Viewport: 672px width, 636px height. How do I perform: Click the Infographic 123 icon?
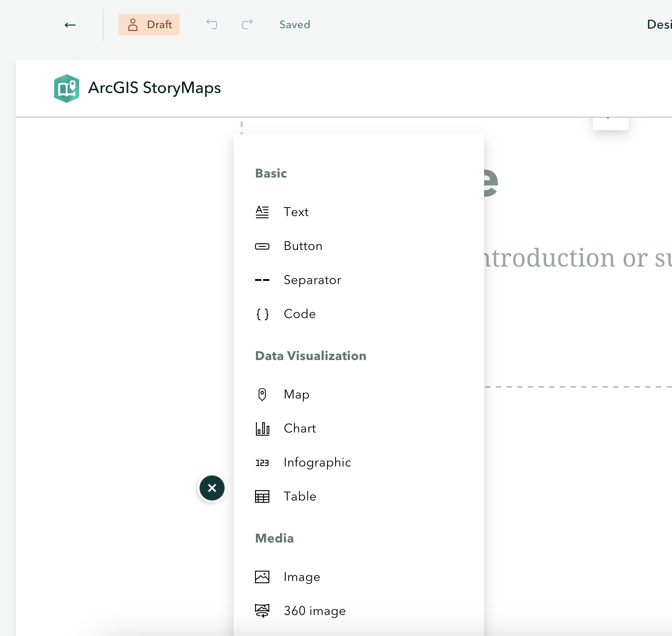click(x=262, y=462)
